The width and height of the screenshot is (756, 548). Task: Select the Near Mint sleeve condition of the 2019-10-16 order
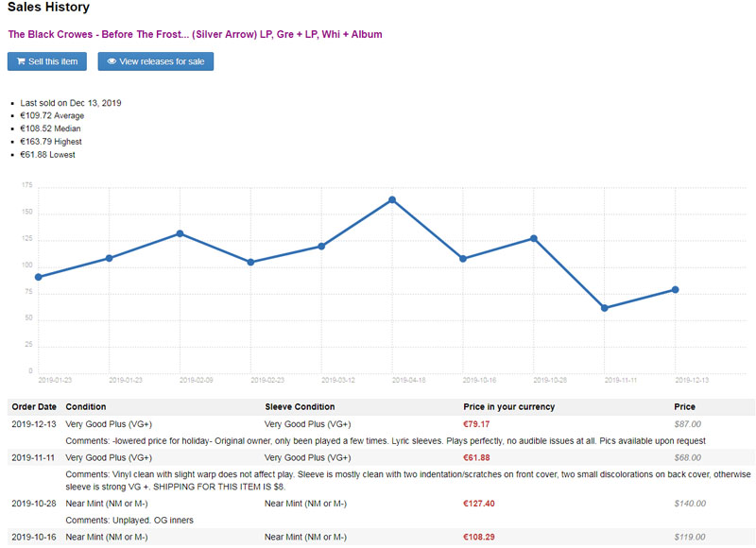(x=305, y=537)
